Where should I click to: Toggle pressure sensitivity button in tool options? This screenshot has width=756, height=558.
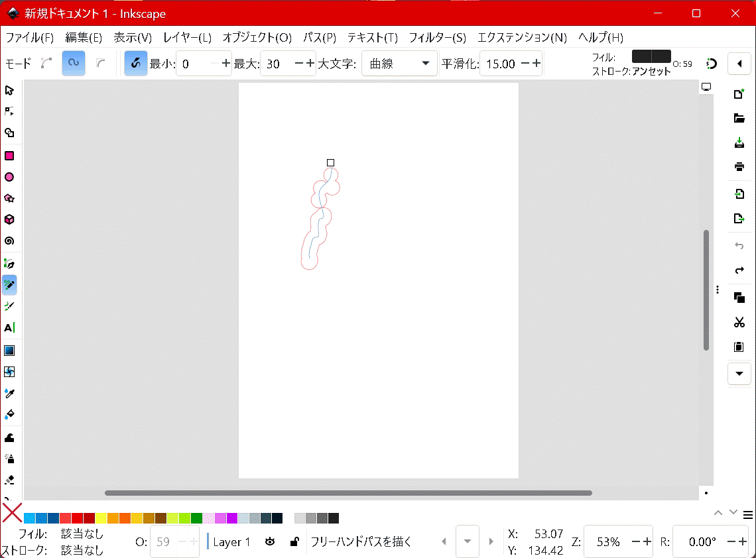136,64
